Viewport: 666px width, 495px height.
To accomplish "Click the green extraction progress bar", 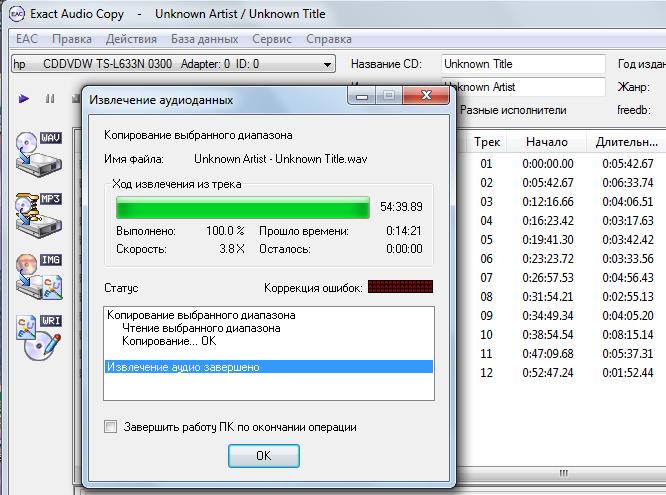I will coord(243,207).
